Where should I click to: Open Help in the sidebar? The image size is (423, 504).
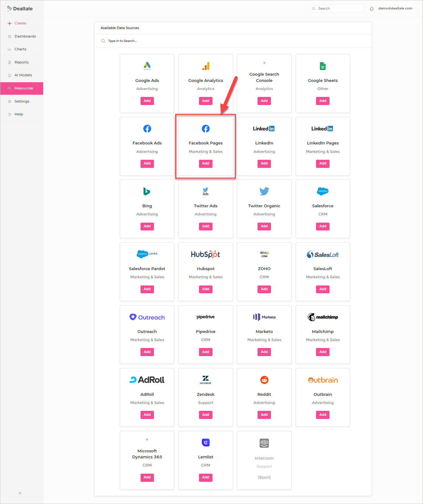pyautogui.click(x=22, y=114)
